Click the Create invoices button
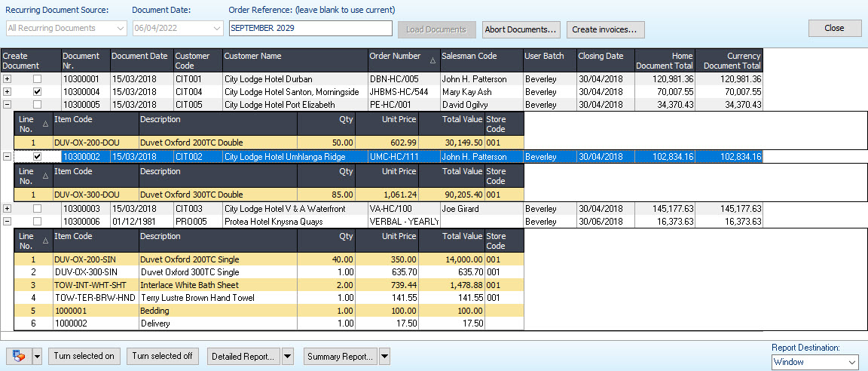The image size is (868, 371). pos(605,30)
